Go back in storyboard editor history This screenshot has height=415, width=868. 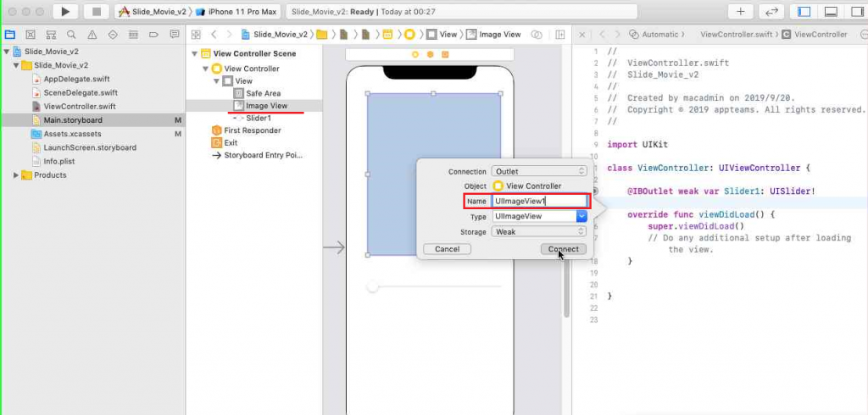(214, 35)
